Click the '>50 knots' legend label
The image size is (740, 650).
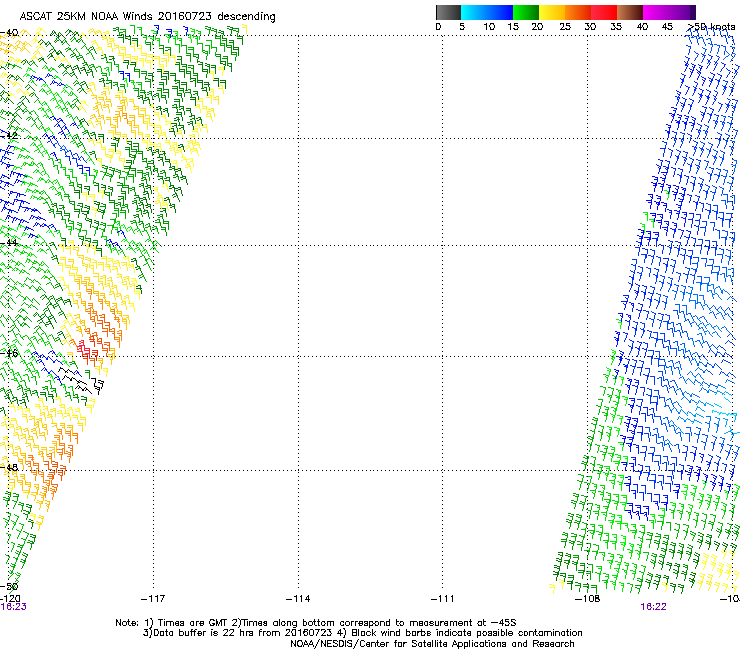point(711,27)
